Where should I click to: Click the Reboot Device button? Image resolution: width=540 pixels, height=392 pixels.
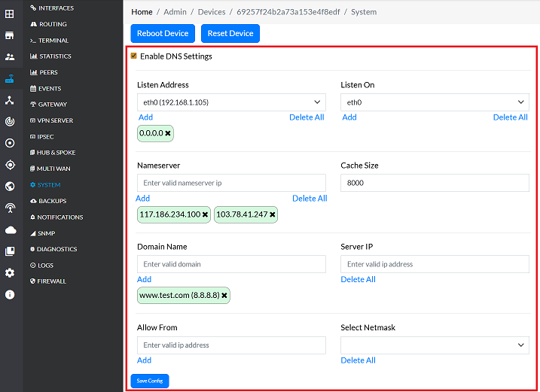click(x=163, y=34)
